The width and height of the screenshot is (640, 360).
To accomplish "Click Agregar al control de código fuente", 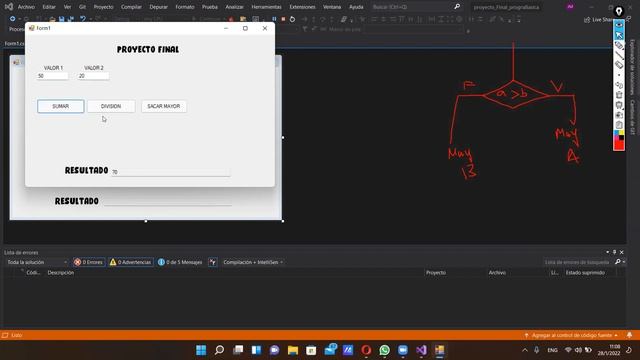I will pos(571,335).
